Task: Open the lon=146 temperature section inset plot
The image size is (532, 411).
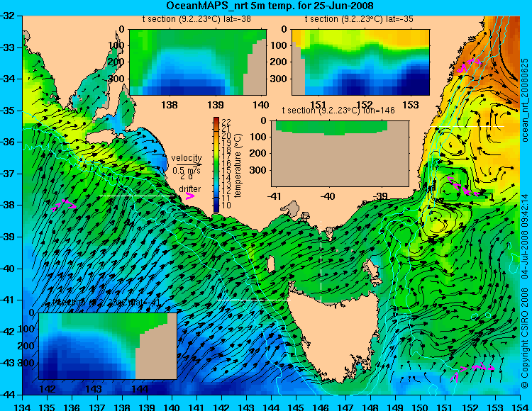Action: pyautogui.click(x=340, y=154)
